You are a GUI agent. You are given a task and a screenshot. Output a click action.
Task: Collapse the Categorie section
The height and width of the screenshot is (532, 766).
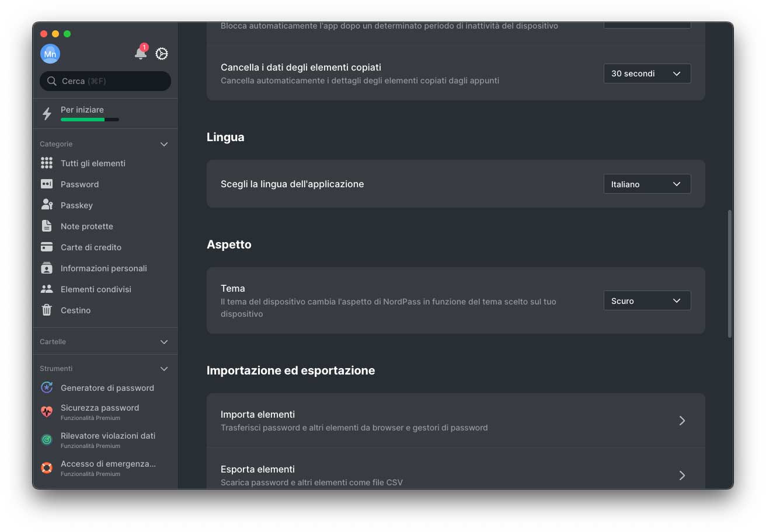pyautogui.click(x=164, y=144)
